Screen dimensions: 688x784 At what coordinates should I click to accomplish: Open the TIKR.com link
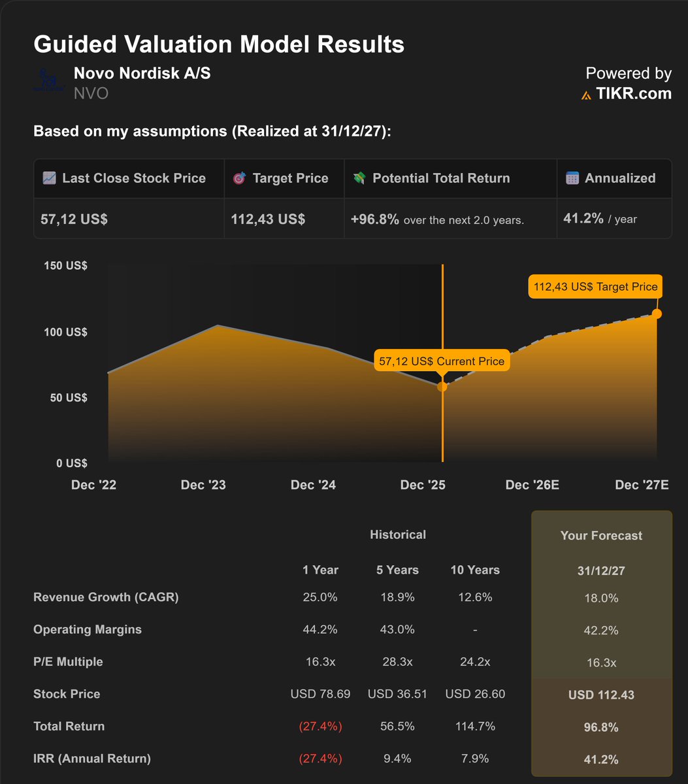click(634, 93)
